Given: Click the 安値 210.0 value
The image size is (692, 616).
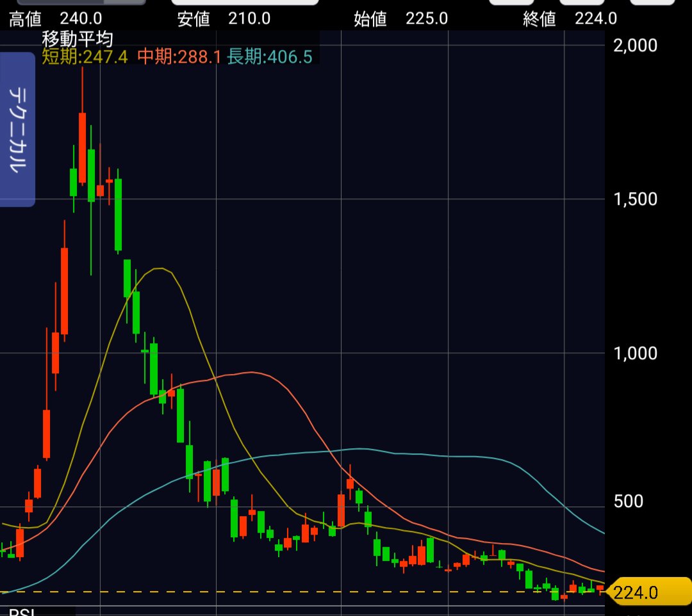Looking at the screenshot, I should click(224, 19).
